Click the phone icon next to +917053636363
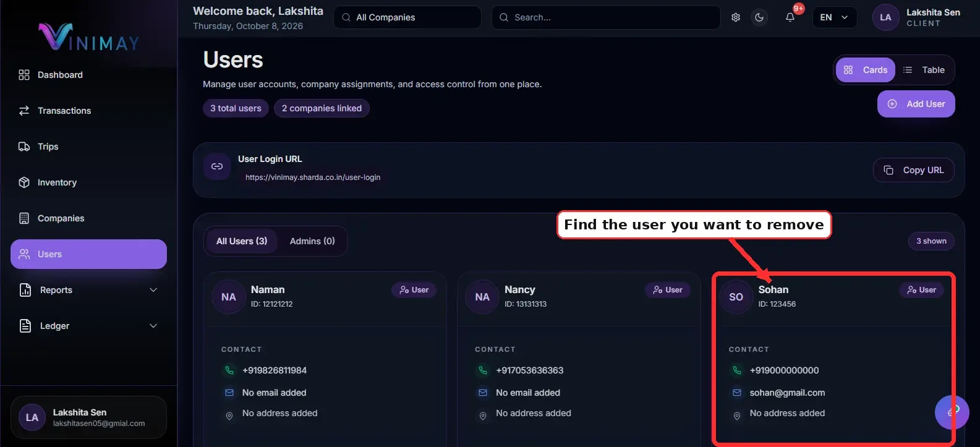The height and width of the screenshot is (447, 980). (483, 370)
